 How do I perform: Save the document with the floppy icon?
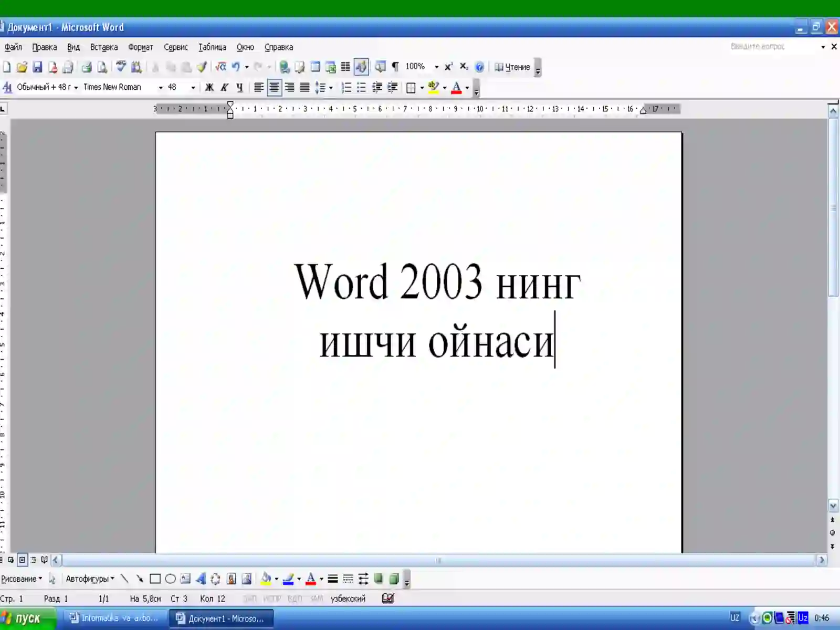pos(37,67)
